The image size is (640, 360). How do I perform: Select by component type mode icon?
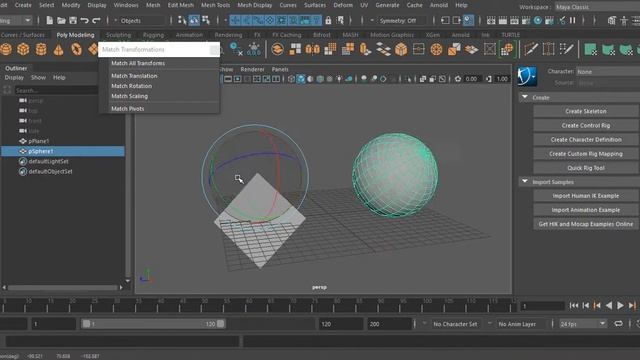click(206, 20)
